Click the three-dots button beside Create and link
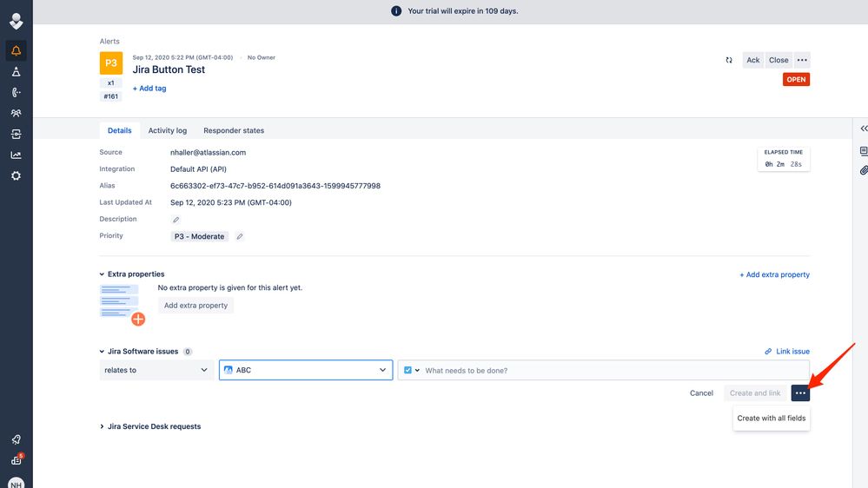Screen dimensions: 868x488 [x=800, y=392]
